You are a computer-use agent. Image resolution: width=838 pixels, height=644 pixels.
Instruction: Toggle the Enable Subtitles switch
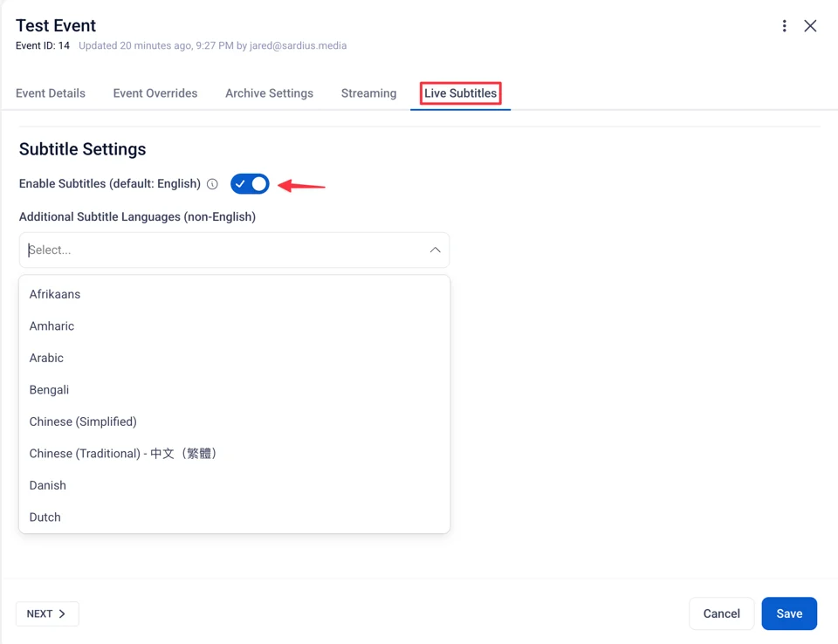click(250, 184)
